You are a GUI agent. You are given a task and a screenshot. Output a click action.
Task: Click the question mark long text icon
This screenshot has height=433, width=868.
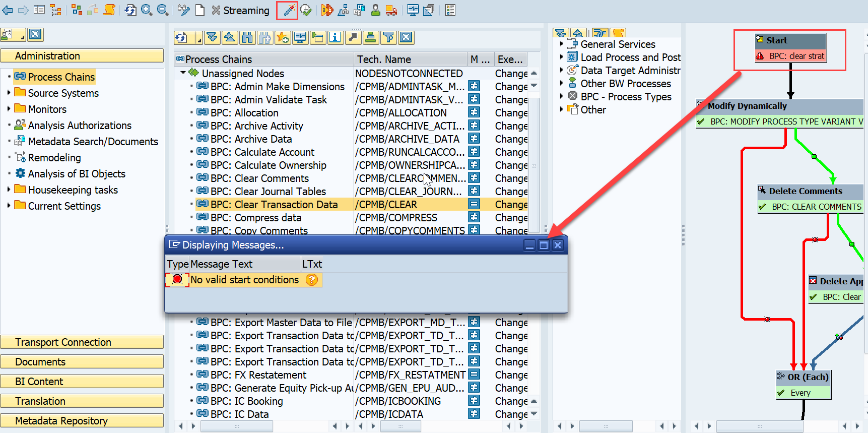[312, 280]
